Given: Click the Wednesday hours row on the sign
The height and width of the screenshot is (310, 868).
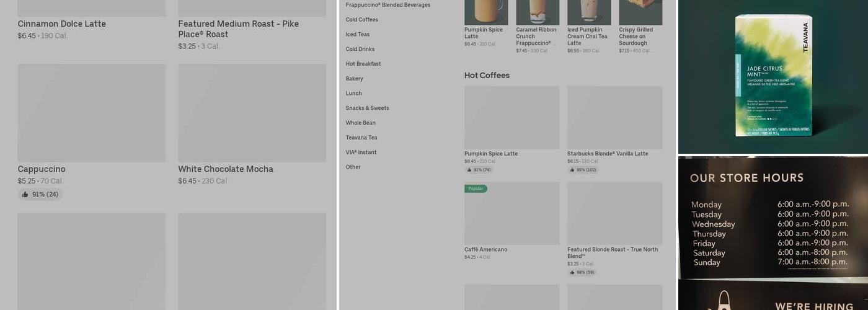Looking at the screenshot, I should pos(771,224).
